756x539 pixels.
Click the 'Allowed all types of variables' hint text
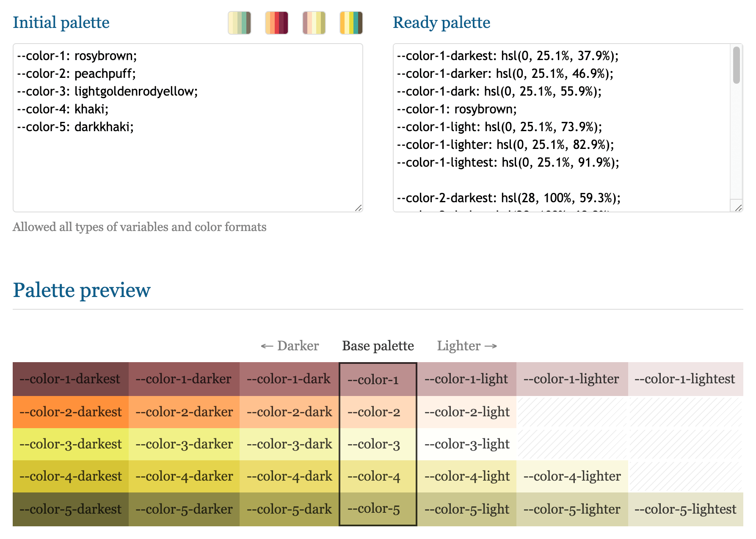point(140,227)
